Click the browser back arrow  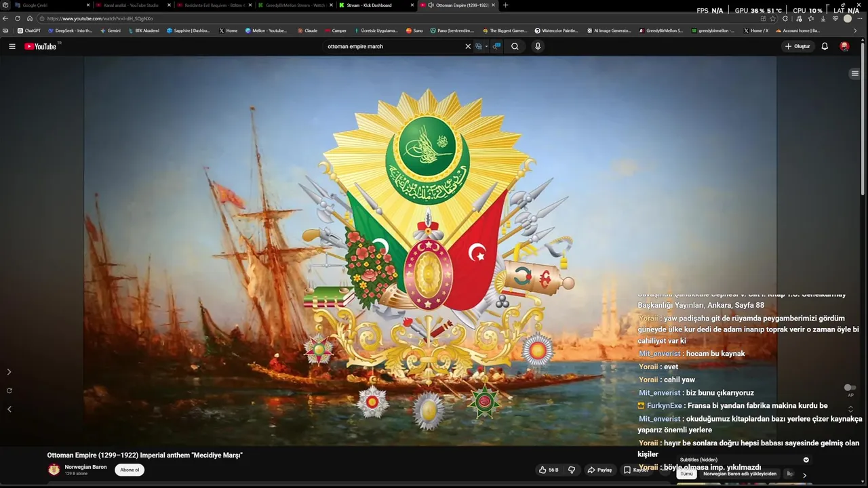point(6,18)
